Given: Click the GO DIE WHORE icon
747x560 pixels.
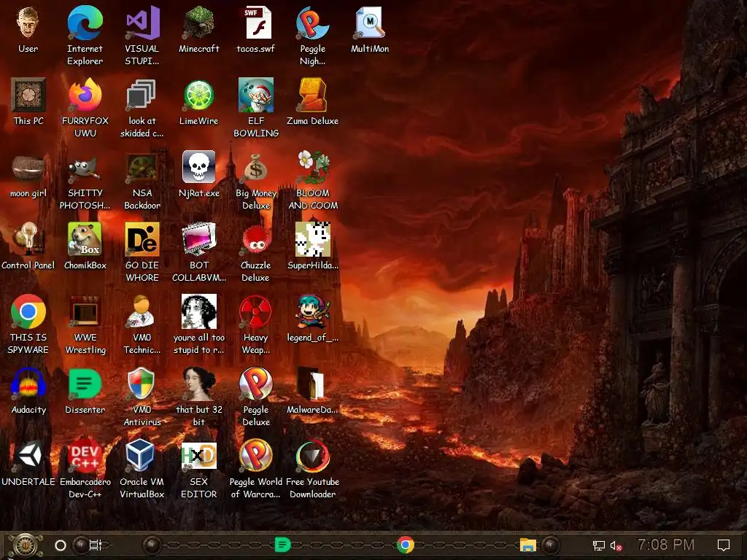Looking at the screenshot, I should click(142, 239).
